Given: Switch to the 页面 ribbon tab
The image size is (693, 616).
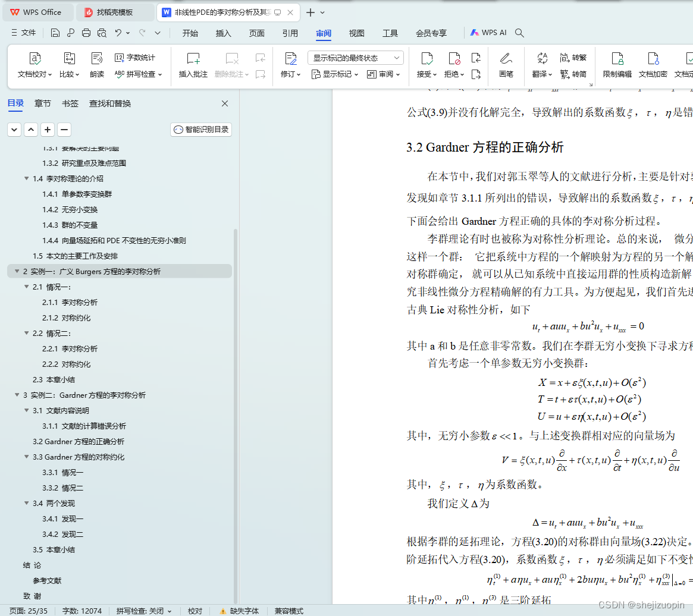Looking at the screenshot, I should tap(256, 33).
